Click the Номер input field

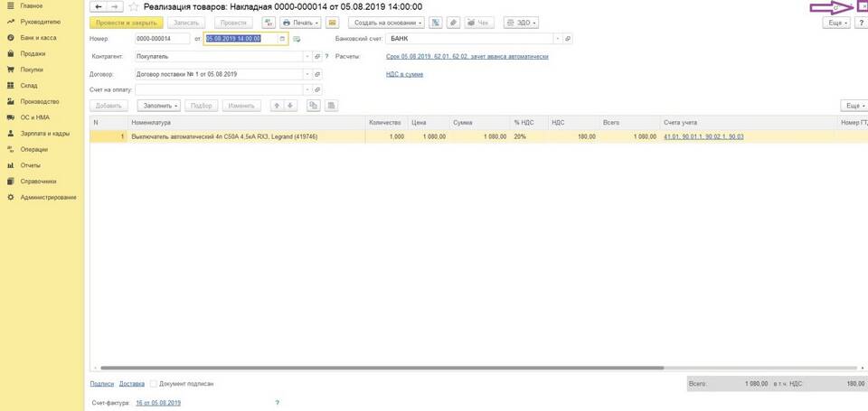coord(162,39)
